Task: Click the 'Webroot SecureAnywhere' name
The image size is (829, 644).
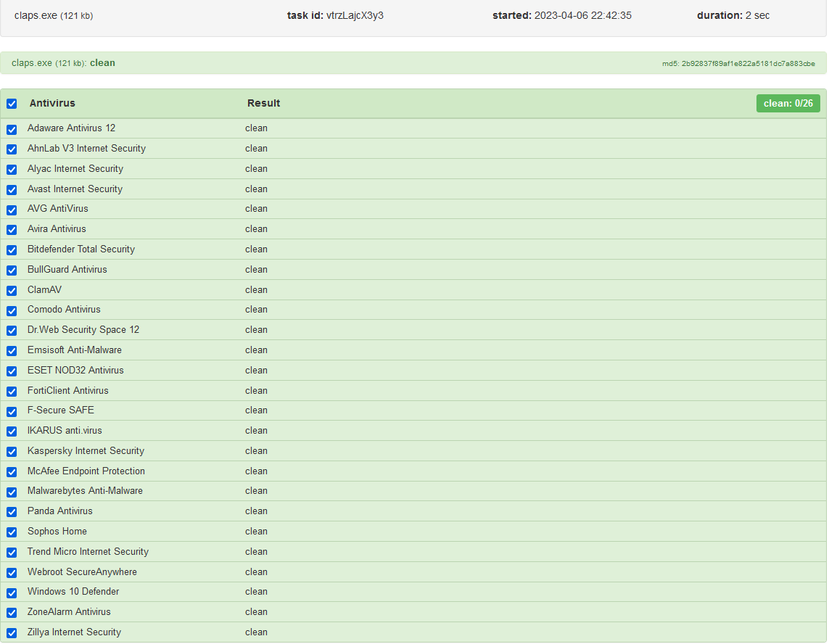Action: pos(82,571)
